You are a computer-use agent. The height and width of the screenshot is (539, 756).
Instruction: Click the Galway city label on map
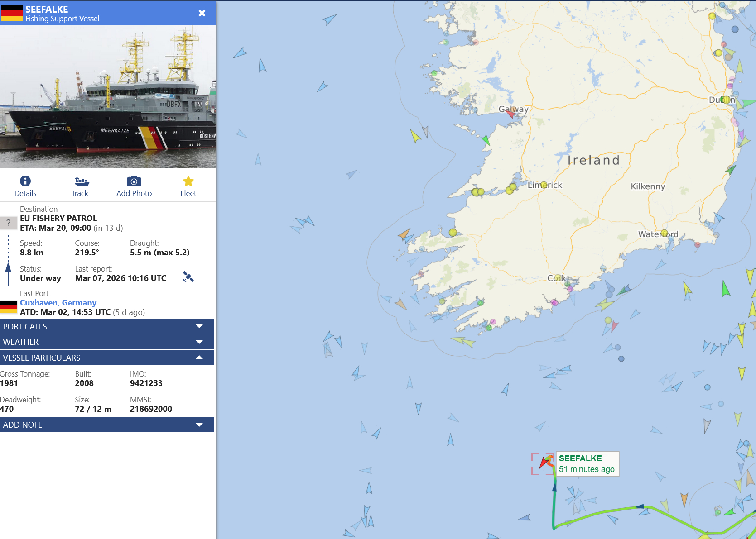(514, 109)
